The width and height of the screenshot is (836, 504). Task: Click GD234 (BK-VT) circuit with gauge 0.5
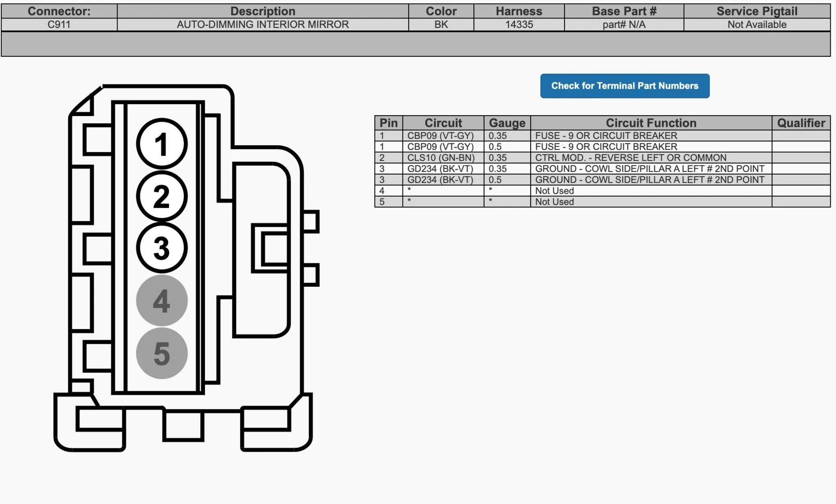click(443, 179)
